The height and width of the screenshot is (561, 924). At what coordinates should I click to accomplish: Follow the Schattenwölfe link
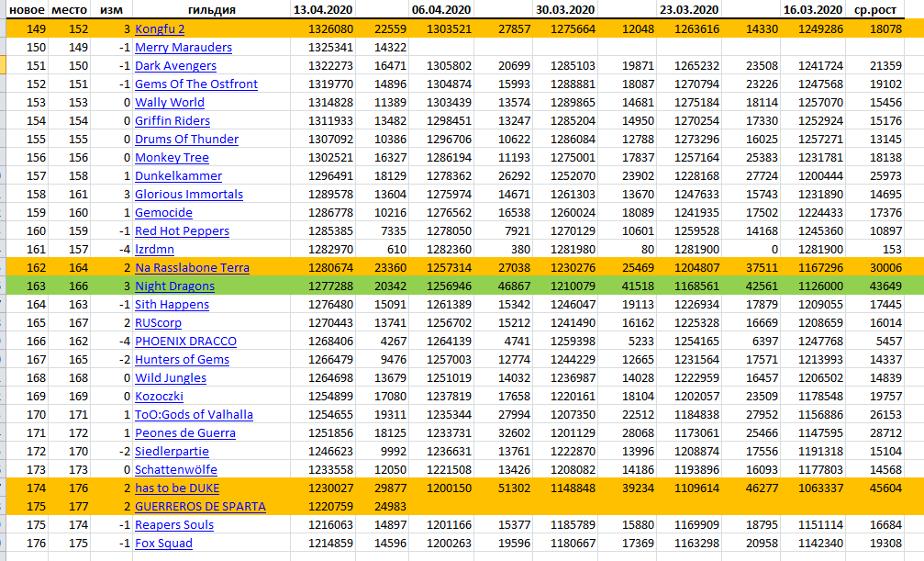point(176,469)
